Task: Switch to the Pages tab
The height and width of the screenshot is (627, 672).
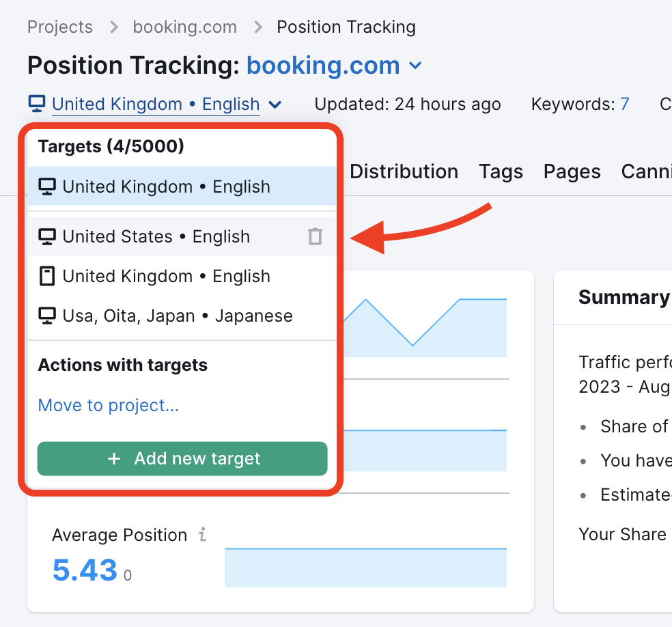Action: pyautogui.click(x=572, y=172)
